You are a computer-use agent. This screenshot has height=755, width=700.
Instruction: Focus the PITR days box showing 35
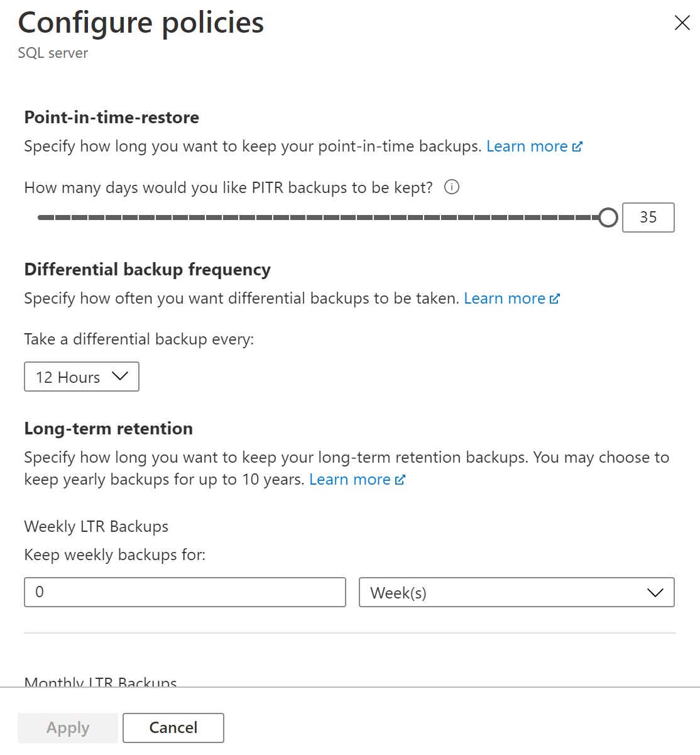point(648,218)
